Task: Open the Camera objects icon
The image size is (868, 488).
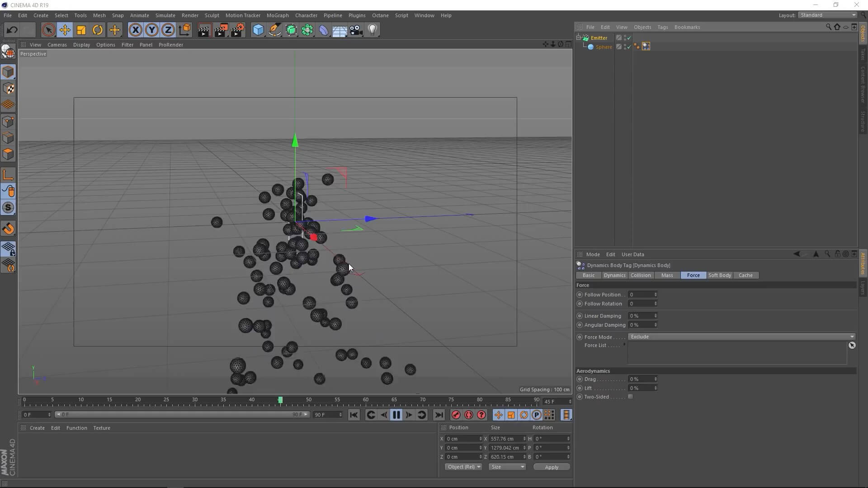Action: point(356,30)
